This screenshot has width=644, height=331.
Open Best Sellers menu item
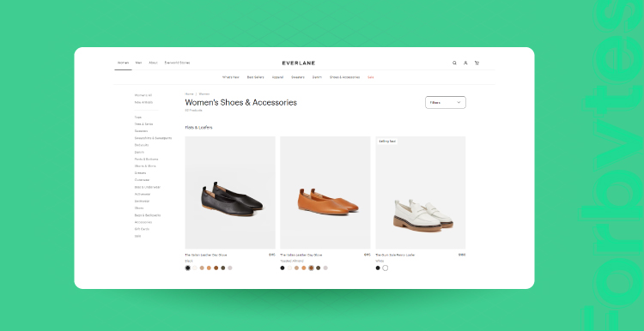coord(256,77)
